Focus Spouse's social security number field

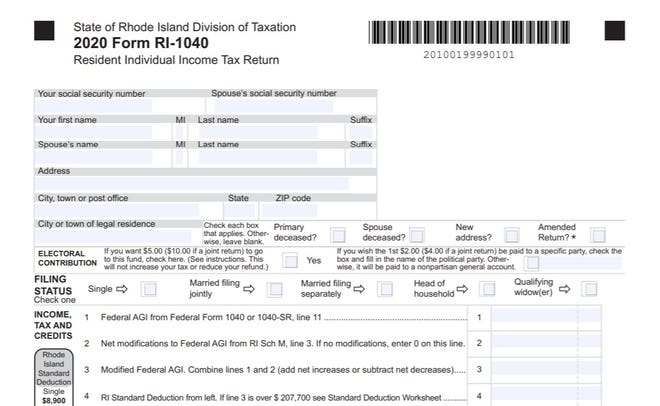(x=290, y=105)
